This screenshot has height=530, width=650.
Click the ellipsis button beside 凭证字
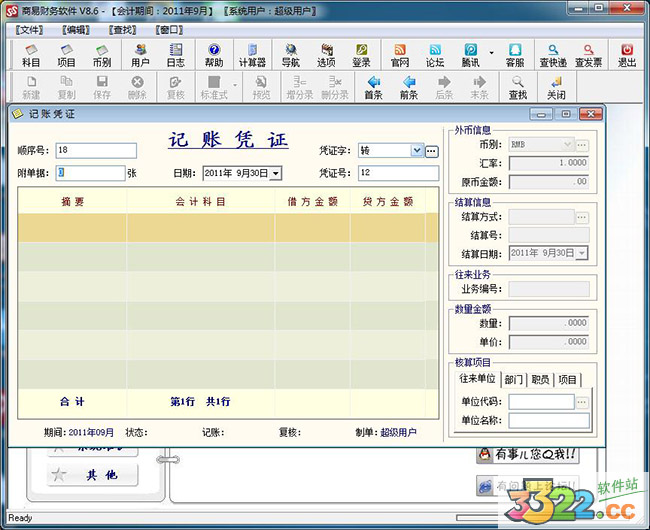click(431, 151)
